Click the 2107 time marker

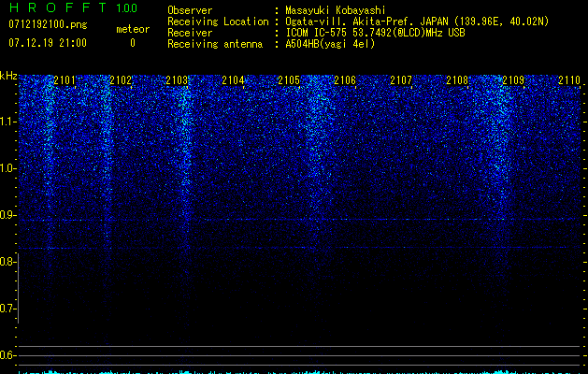coord(401,80)
